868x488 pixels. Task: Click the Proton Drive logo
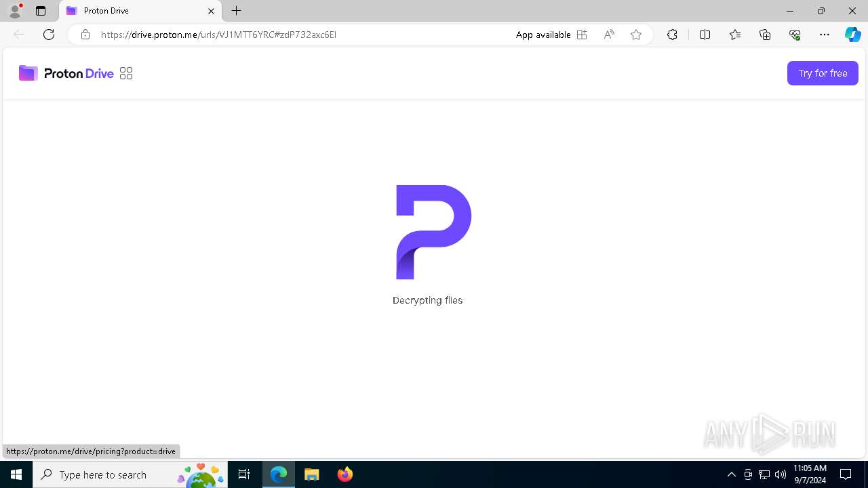pyautogui.click(x=66, y=73)
